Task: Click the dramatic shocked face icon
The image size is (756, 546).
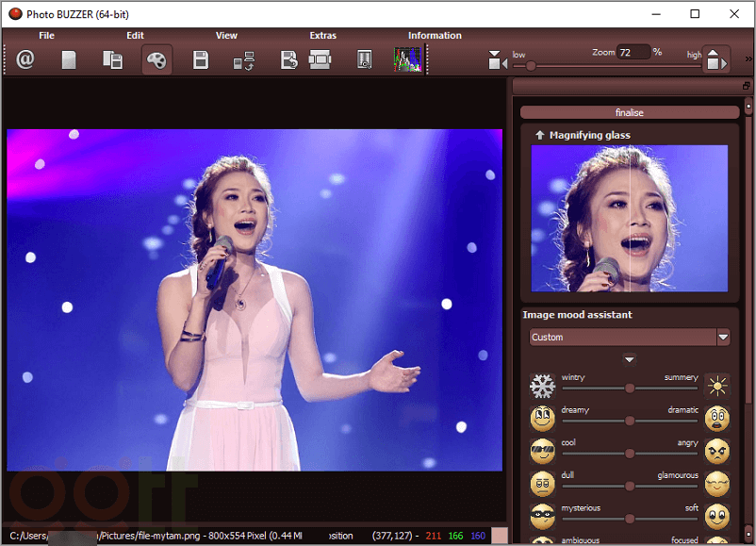Action: tap(717, 419)
